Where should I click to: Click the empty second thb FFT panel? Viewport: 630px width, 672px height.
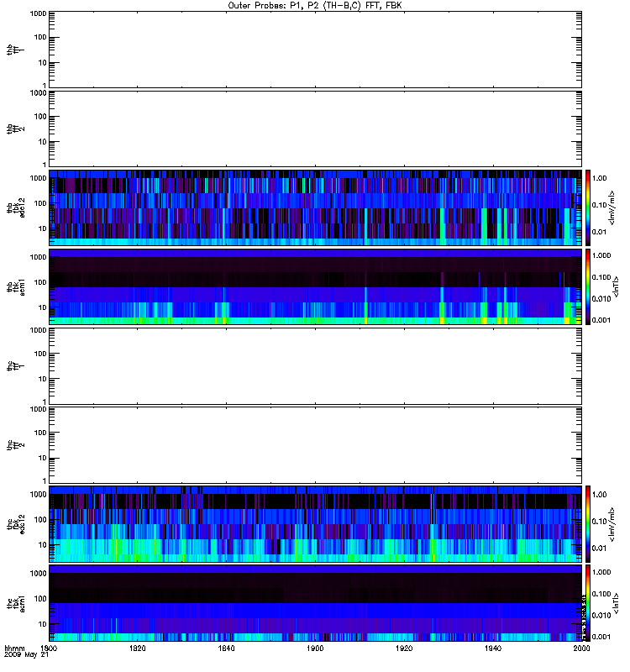click(315, 128)
